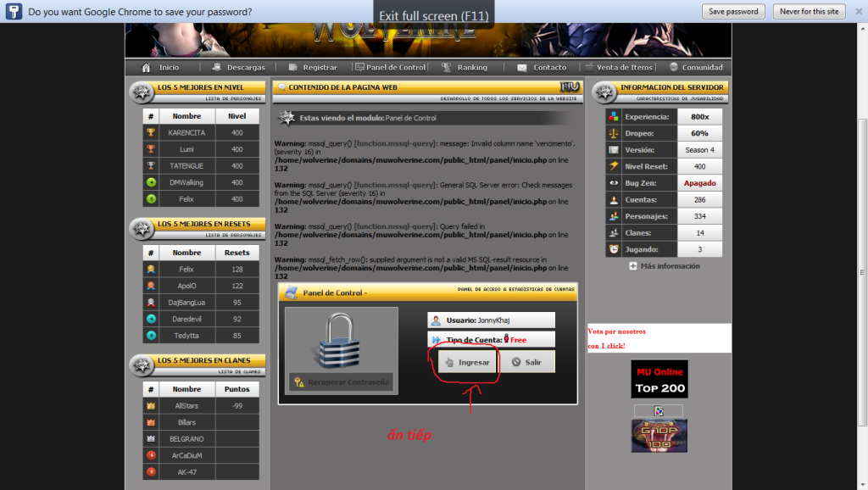Screen dimensions: 868x490
Task: Open the Contacto menu item
Action: tap(549, 68)
